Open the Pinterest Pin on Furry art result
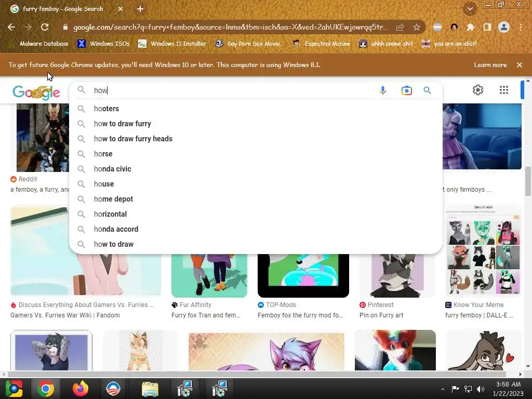The width and height of the screenshot is (532, 399). (397, 275)
